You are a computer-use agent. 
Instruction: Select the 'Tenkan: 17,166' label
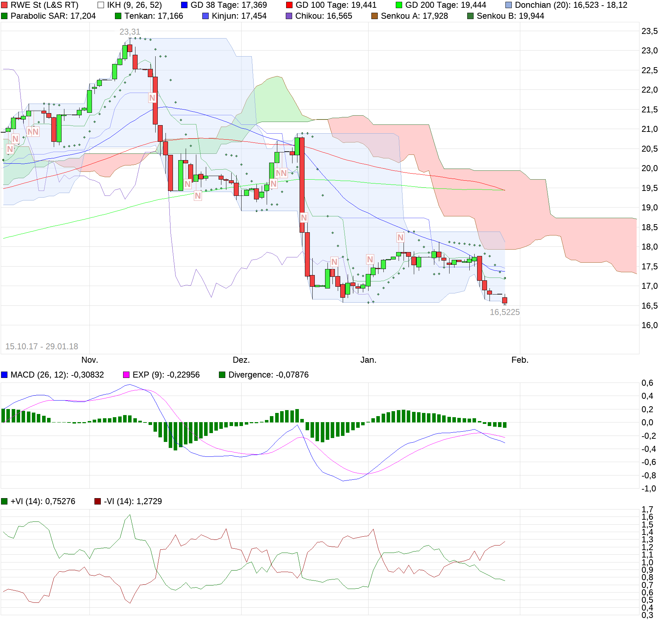point(154,16)
